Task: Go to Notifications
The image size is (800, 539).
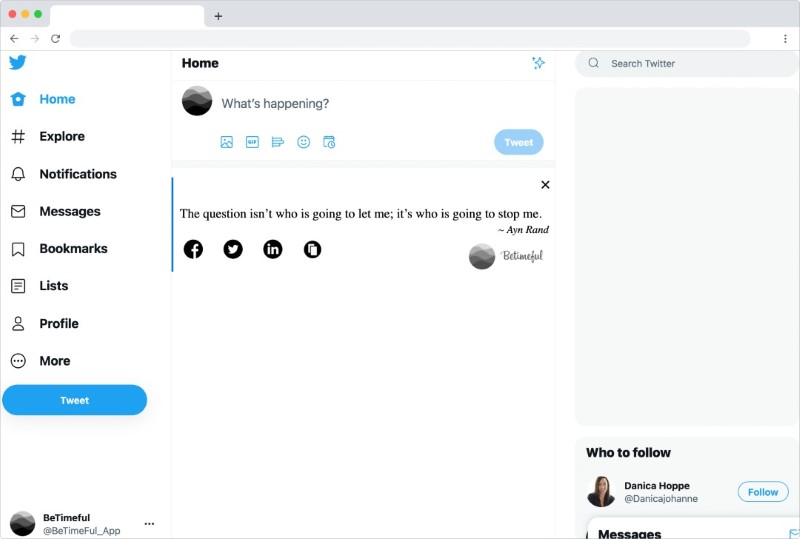Action: click(64, 174)
